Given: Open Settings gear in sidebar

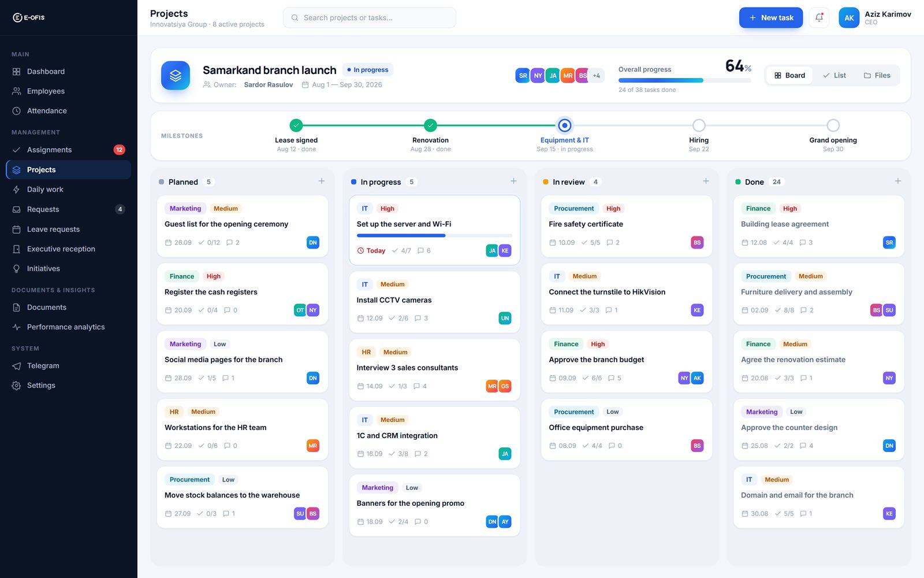Looking at the screenshot, I should [x=17, y=386].
